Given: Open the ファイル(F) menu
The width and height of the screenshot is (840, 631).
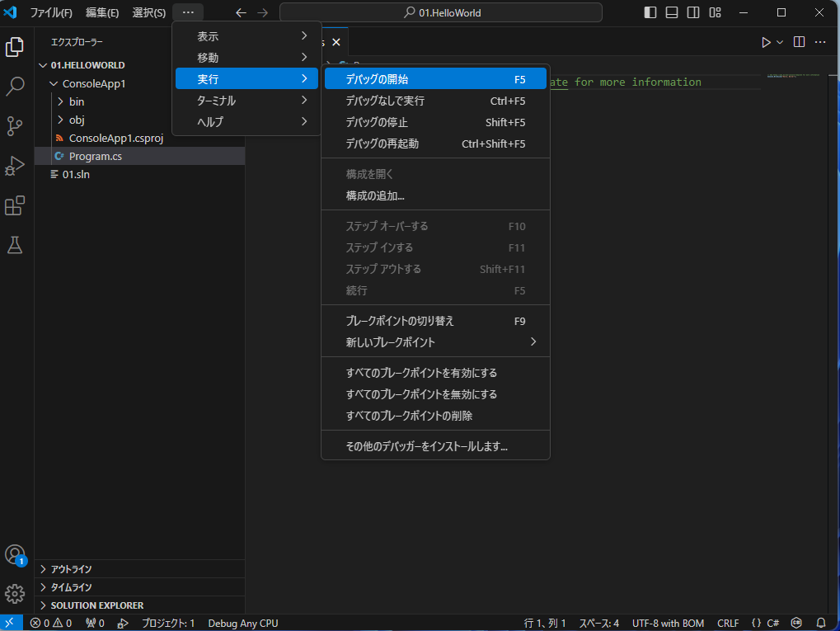Looking at the screenshot, I should [51, 12].
